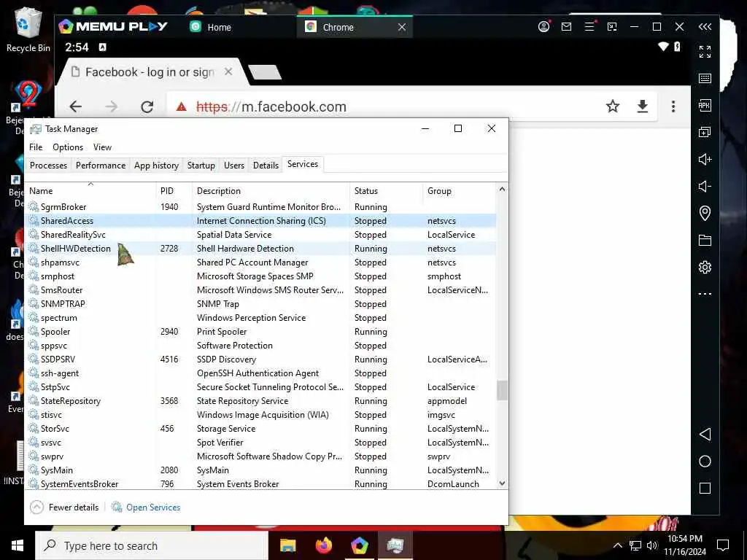Image resolution: width=747 pixels, height=560 pixels.
Task: Click MEmu multi-window manager icon
Action: 612,27
